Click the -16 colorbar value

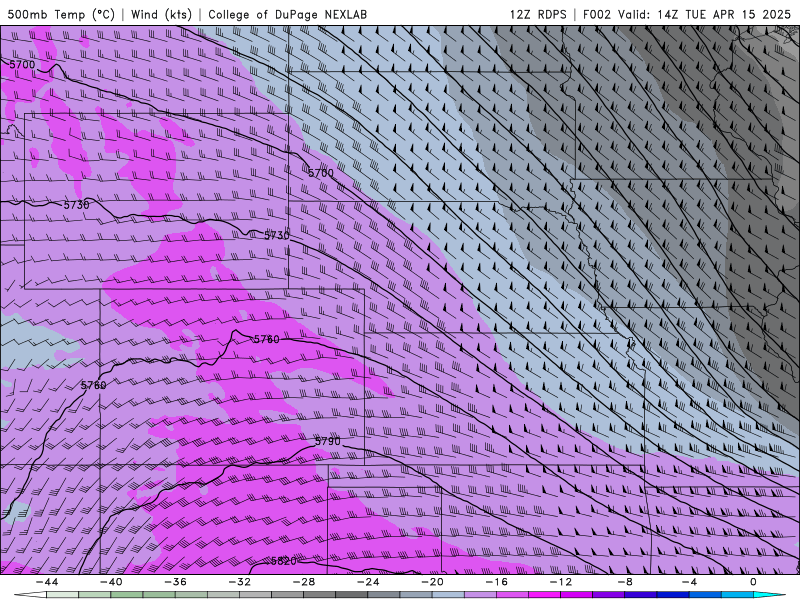tap(496, 582)
